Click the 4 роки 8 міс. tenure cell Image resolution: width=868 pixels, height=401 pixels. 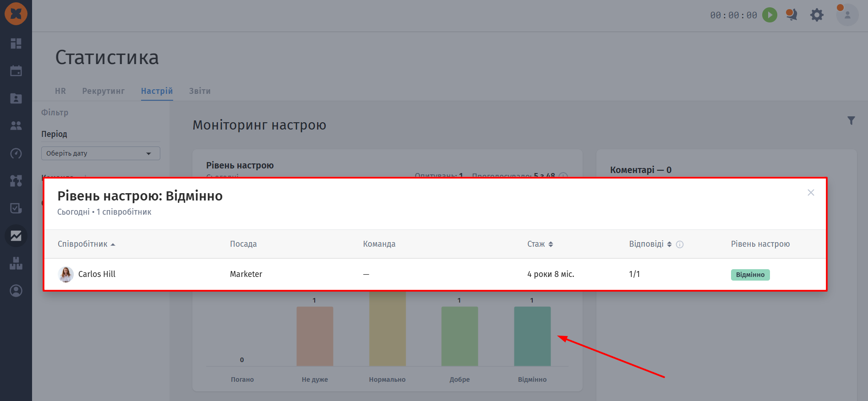(x=551, y=274)
